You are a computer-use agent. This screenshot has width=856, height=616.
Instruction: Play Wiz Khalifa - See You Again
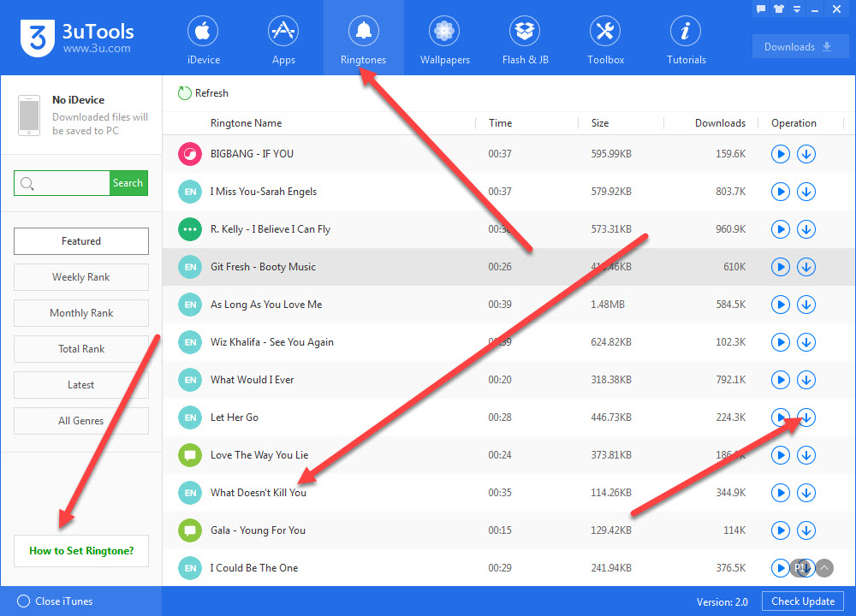click(x=781, y=342)
